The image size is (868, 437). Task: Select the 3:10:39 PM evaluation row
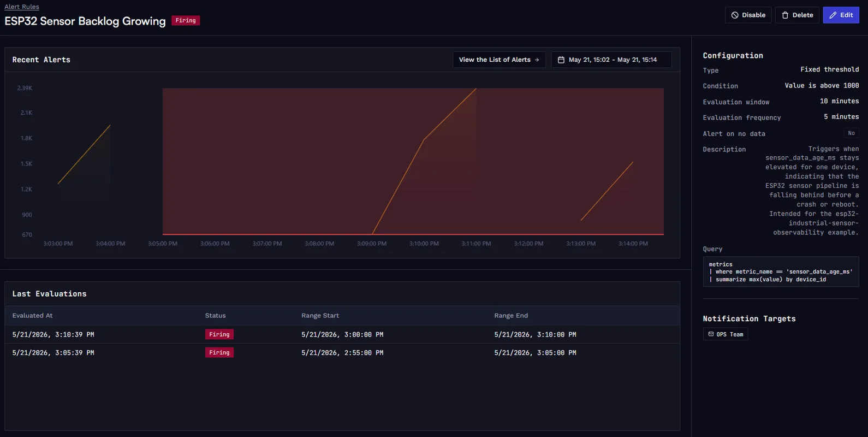click(342, 334)
